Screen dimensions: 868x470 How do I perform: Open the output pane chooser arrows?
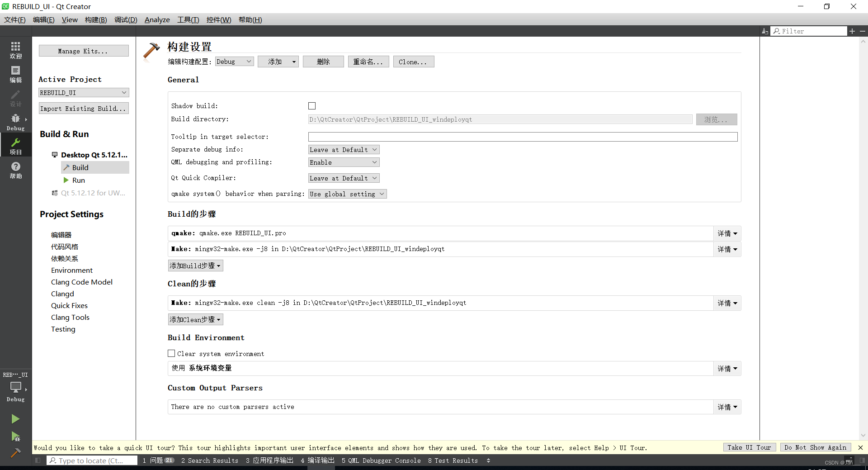tap(488, 461)
